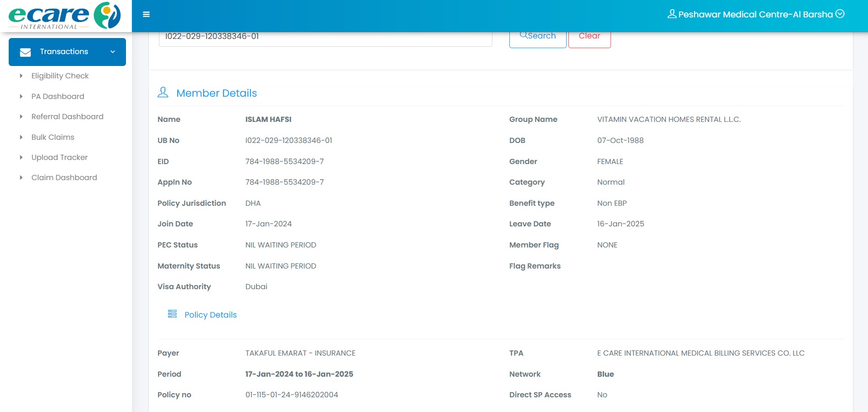Click the eCare International logo
This screenshot has width=868, height=412.
coord(65,16)
